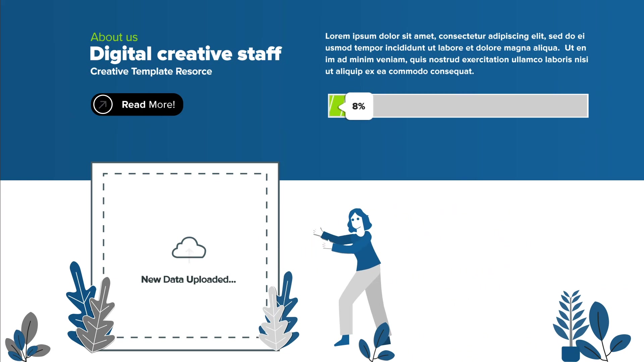Select the Creative Template Resource tab

tap(150, 72)
